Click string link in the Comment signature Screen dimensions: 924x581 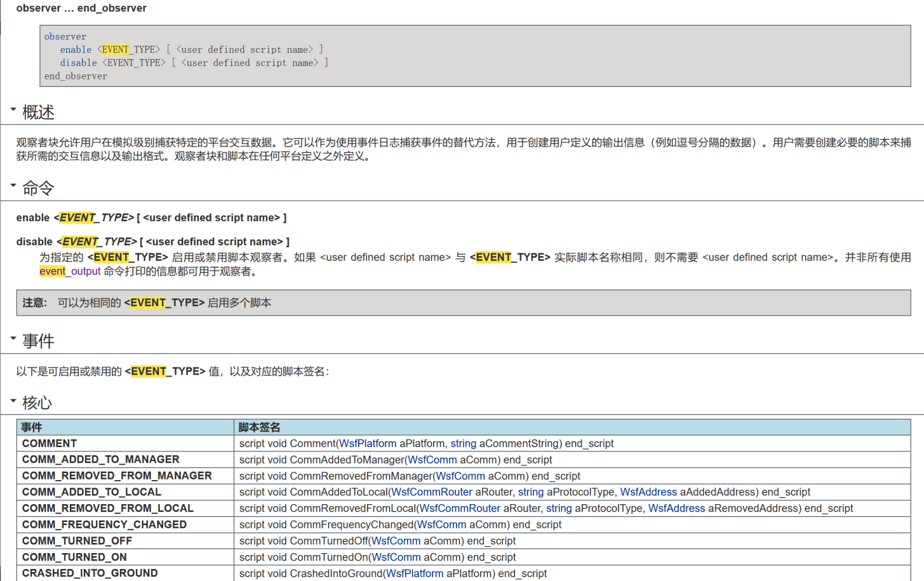pyautogui.click(x=463, y=443)
